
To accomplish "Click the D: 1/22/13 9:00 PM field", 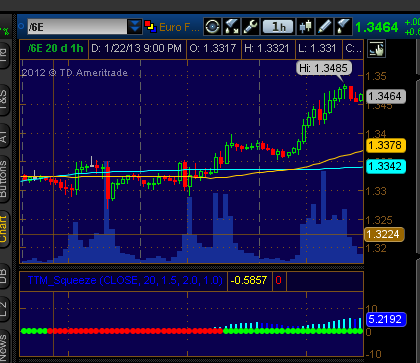I will (x=136, y=49).
